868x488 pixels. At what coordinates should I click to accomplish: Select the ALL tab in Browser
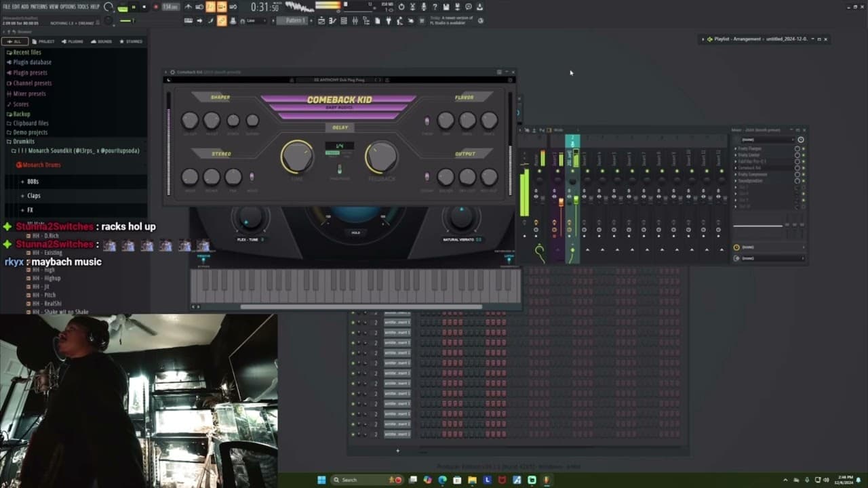coord(15,41)
